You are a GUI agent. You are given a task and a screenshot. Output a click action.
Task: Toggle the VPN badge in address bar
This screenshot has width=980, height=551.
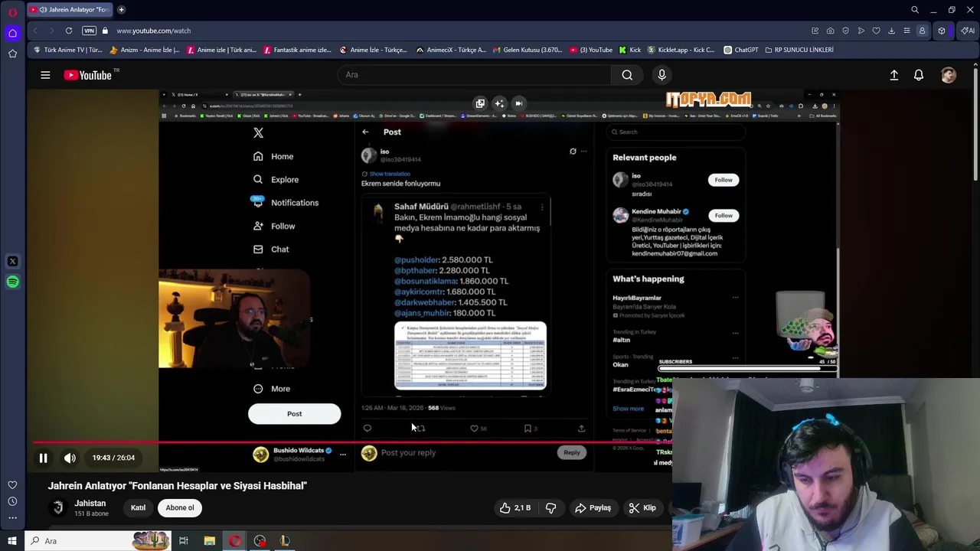click(90, 31)
